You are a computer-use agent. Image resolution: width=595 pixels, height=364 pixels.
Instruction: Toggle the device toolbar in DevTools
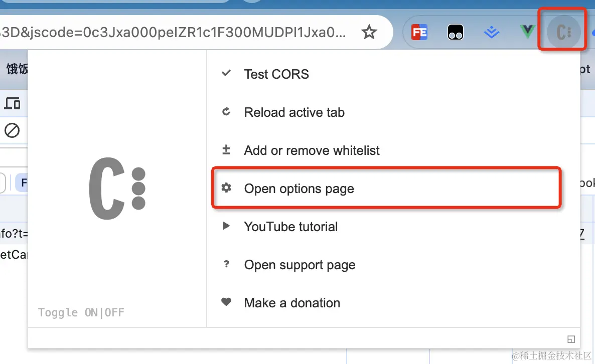tap(12, 103)
